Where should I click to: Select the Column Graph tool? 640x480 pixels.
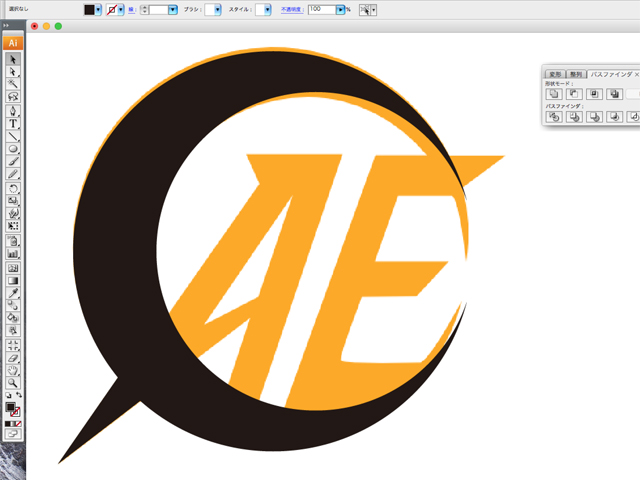pos(13,253)
